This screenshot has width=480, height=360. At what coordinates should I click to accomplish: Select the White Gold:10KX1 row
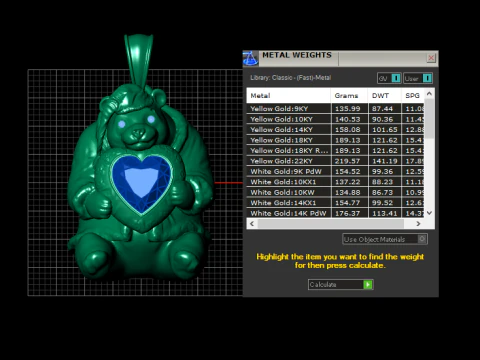[335, 182]
